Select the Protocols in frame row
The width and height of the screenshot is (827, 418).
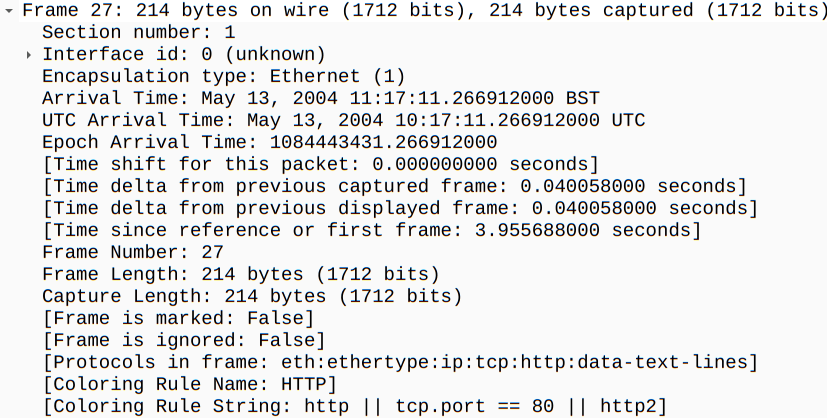(399, 362)
